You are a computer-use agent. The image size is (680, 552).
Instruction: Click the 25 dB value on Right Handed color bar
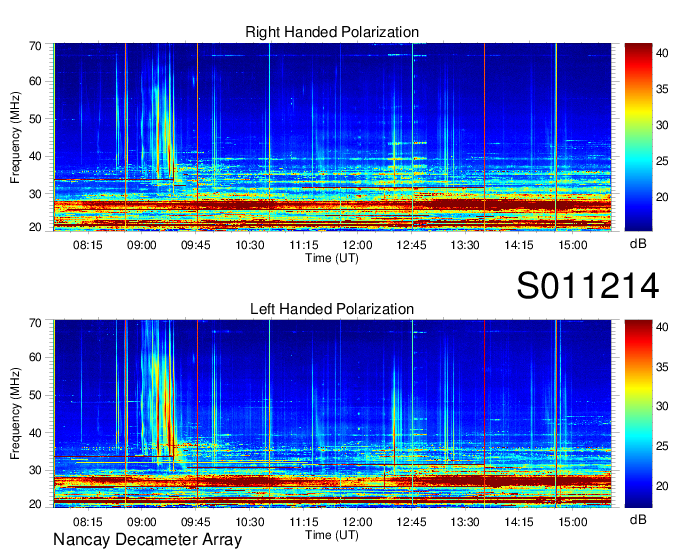click(662, 161)
